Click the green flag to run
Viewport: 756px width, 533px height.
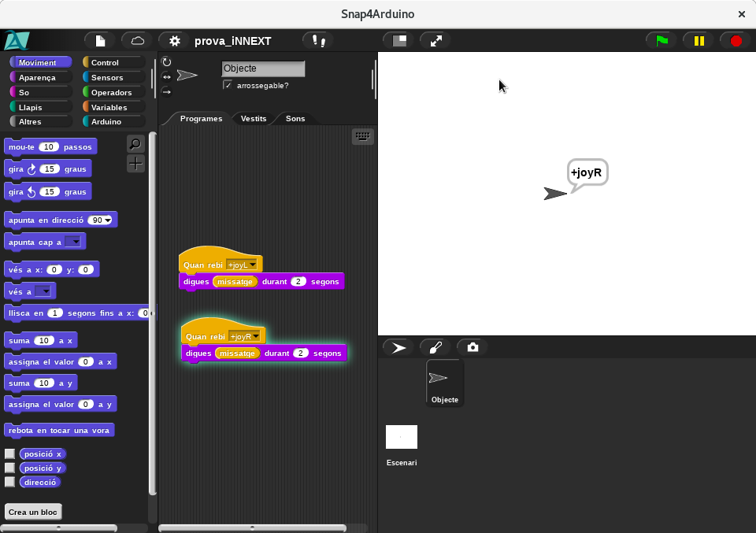click(662, 41)
